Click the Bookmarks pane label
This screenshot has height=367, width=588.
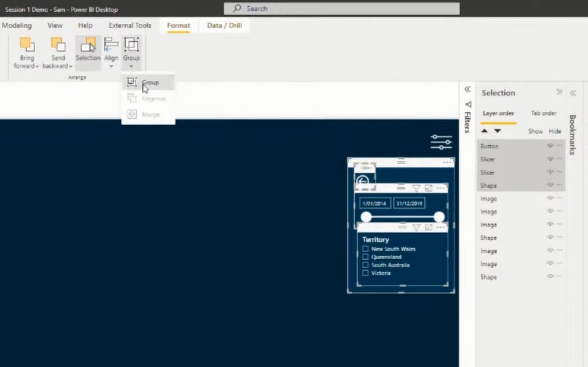pos(572,135)
